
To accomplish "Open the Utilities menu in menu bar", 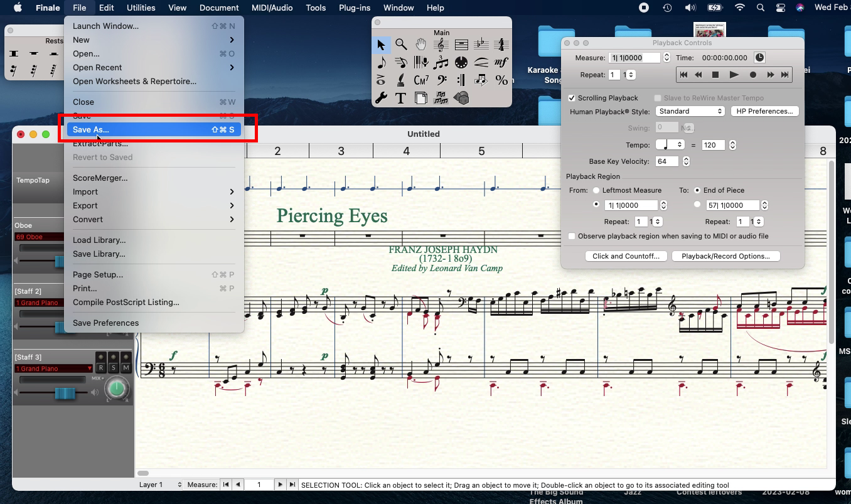I will pyautogui.click(x=141, y=8).
